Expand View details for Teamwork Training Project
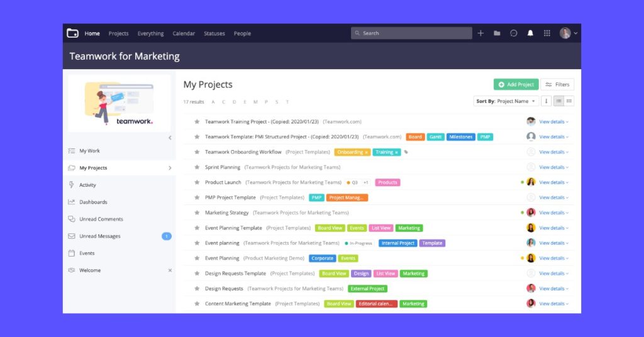The height and width of the screenshot is (337, 644). tap(553, 122)
